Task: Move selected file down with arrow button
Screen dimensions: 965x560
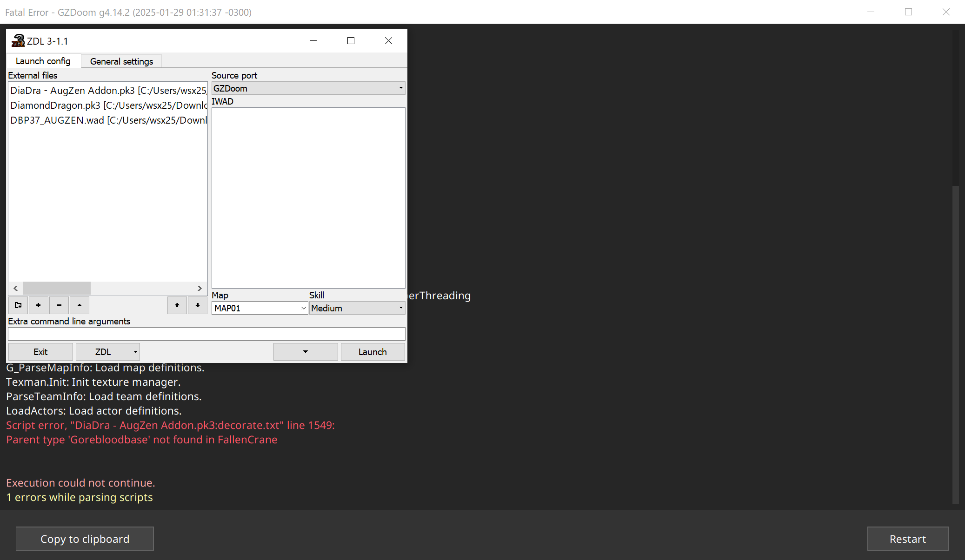Action: click(x=198, y=305)
